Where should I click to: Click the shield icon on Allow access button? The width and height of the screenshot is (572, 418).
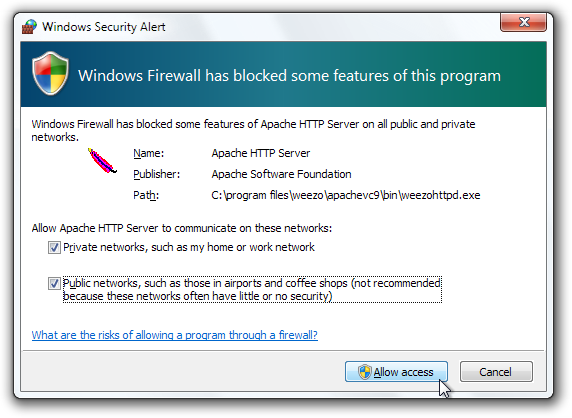point(364,372)
